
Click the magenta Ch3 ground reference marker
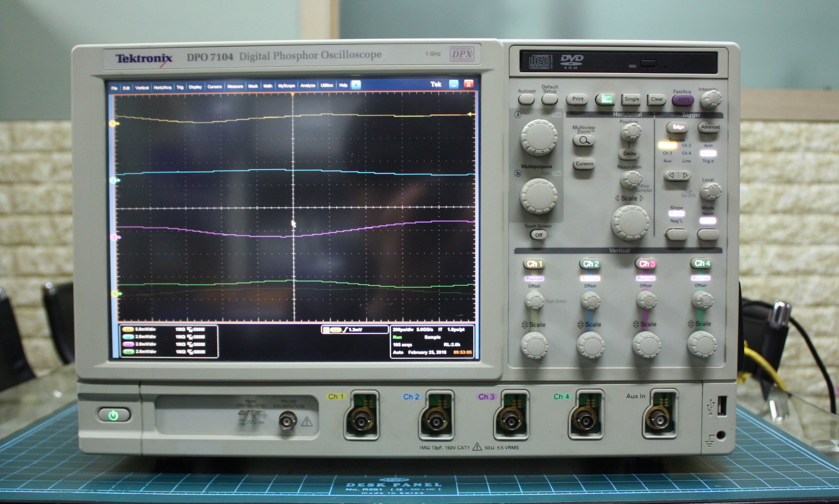[114, 237]
